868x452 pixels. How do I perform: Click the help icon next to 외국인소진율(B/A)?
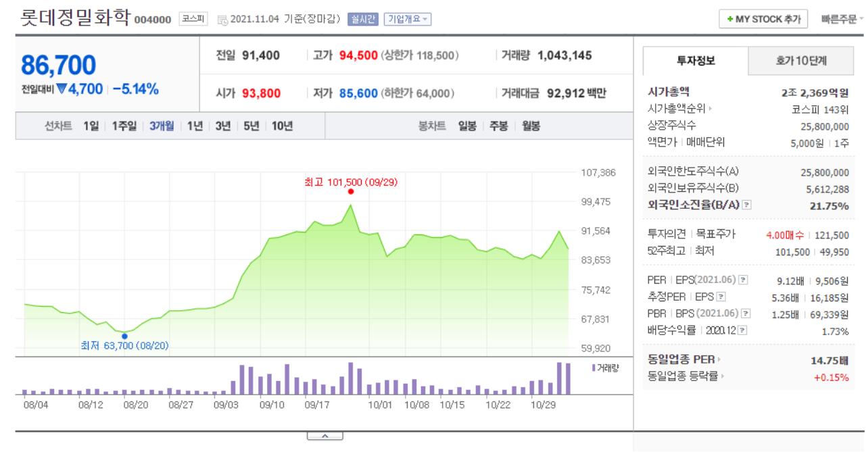745,205
